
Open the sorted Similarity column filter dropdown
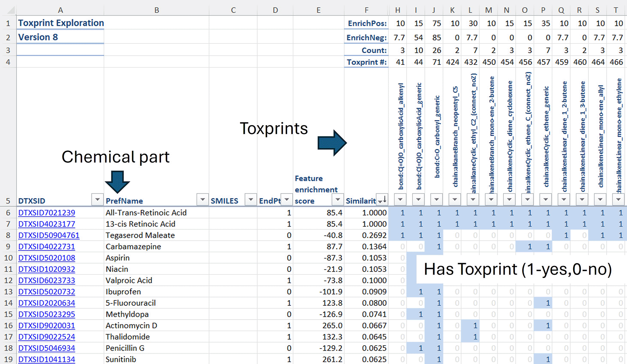[382, 199]
